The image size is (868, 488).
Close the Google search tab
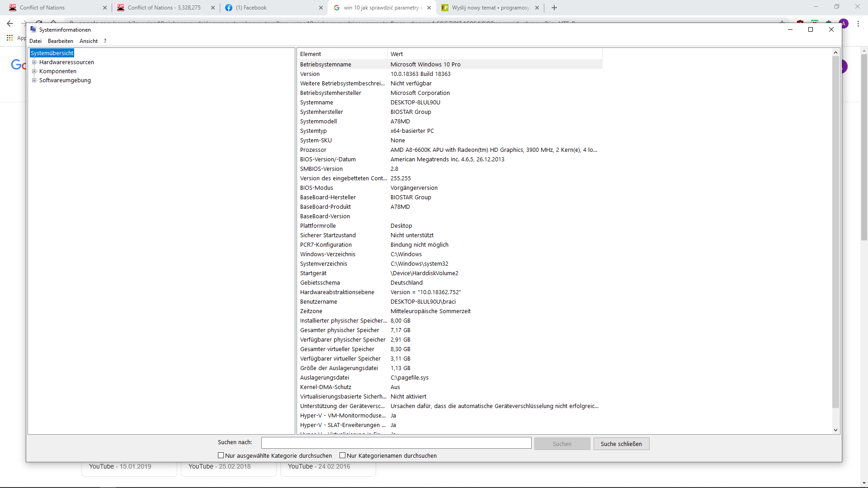[429, 8]
